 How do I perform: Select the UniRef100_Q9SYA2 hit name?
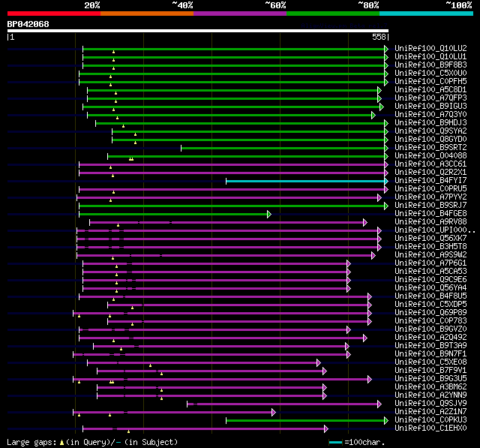point(430,131)
